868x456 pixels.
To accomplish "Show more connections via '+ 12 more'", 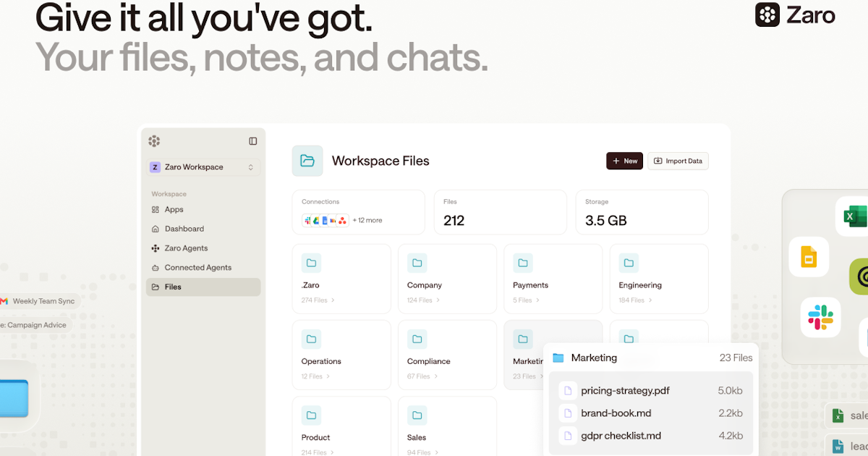I will pyautogui.click(x=367, y=220).
